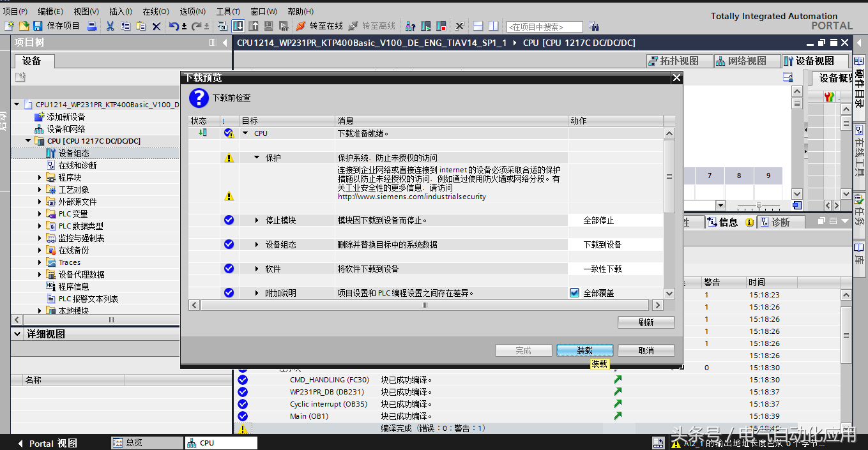Viewport: 868px width, 450px height.
Task: Click the Start runtime on PC (RT) icon
Action: 284,26
